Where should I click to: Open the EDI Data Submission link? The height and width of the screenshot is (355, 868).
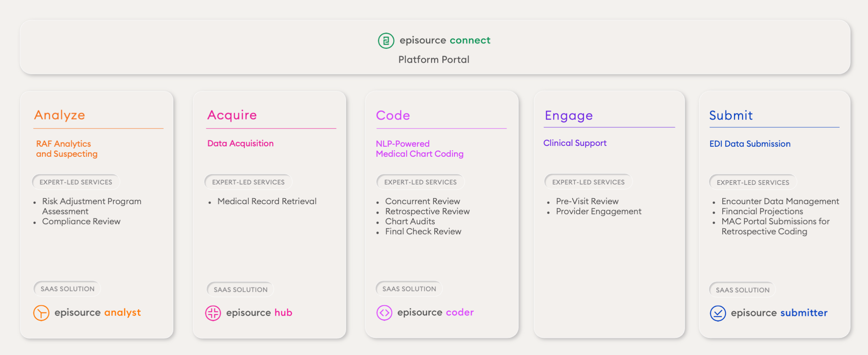[x=750, y=144]
